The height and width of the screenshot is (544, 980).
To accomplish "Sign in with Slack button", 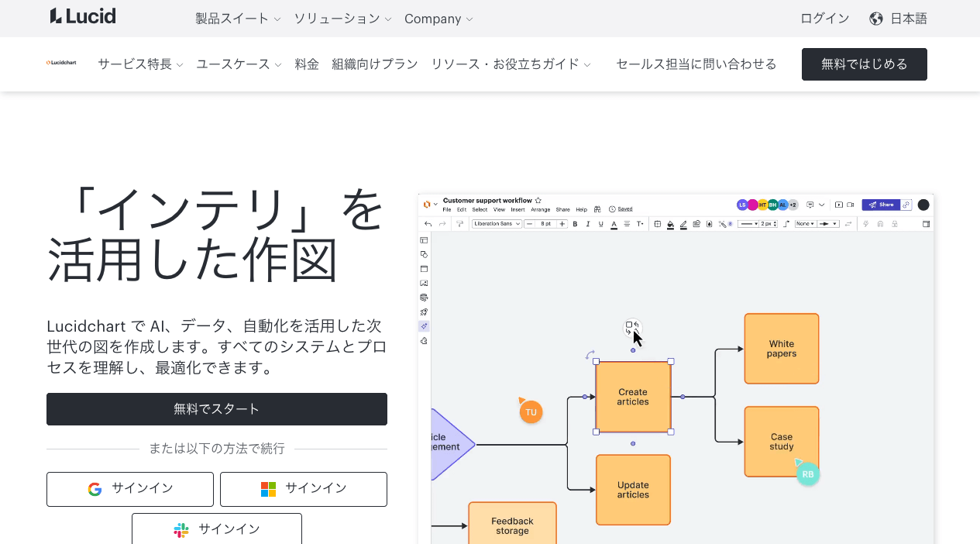I will coord(217,529).
